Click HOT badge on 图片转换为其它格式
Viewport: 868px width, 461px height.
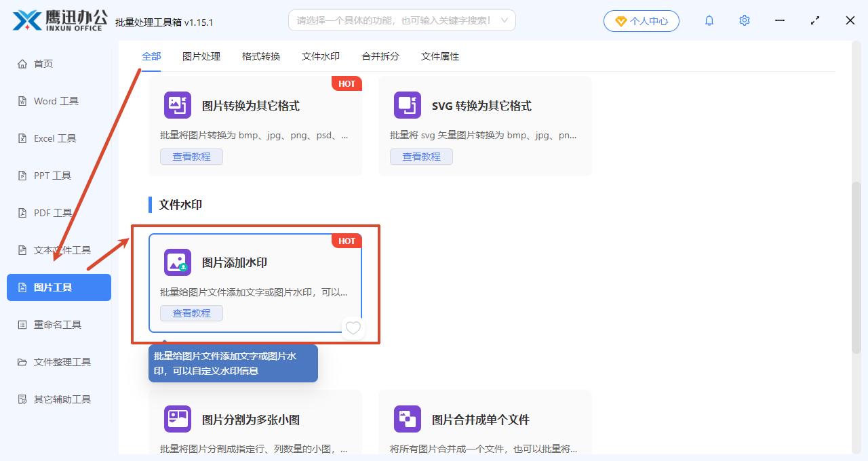click(347, 83)
